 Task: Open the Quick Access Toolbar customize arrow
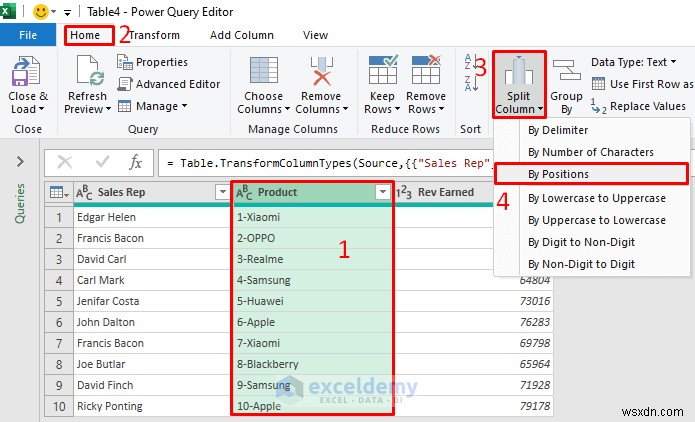click(x=67, y=13)
